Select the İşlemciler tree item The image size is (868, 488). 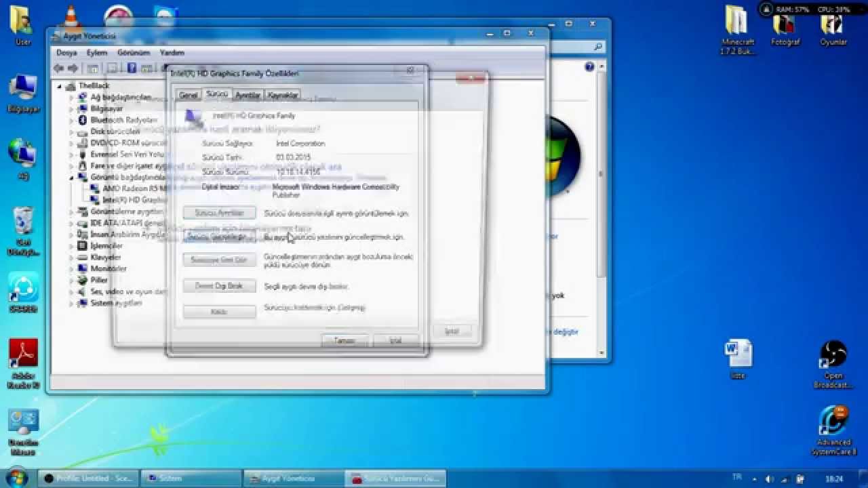point(106,246)
